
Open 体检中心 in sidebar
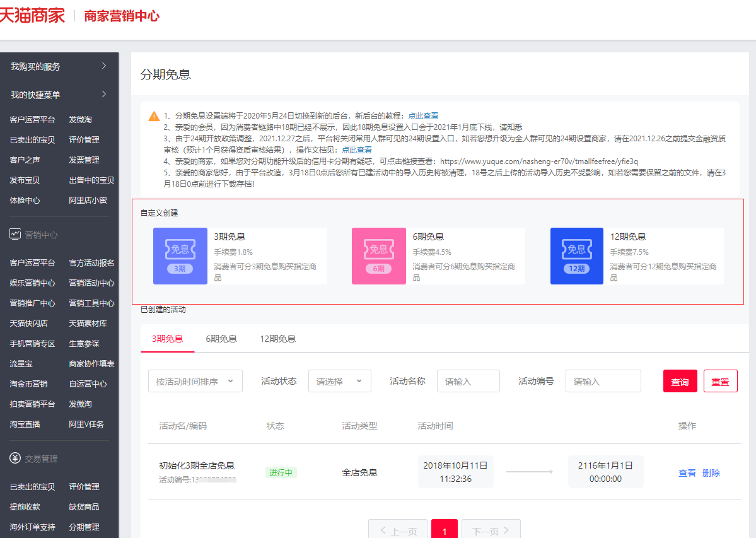[25, 201]
